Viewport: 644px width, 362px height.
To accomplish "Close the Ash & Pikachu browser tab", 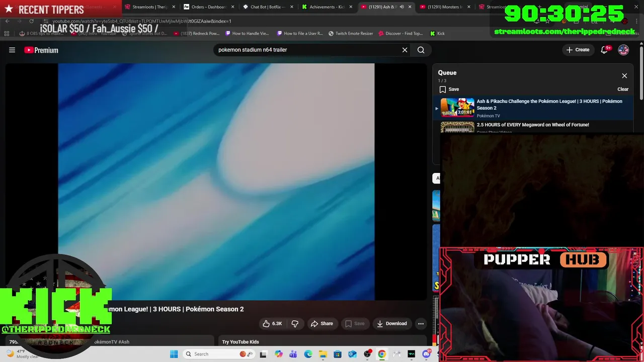I will pyautogui.click(x=410, y=7).
